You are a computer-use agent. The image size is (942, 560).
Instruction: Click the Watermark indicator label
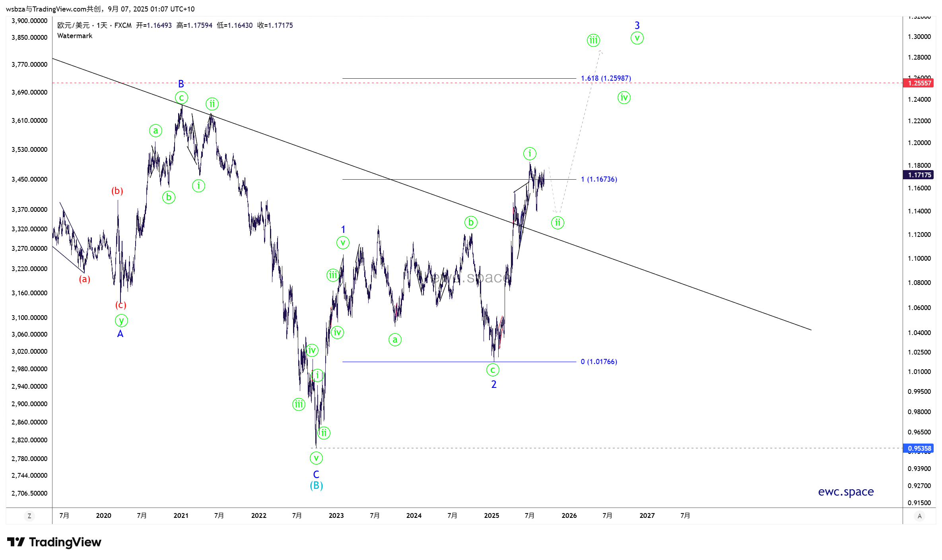75,36
